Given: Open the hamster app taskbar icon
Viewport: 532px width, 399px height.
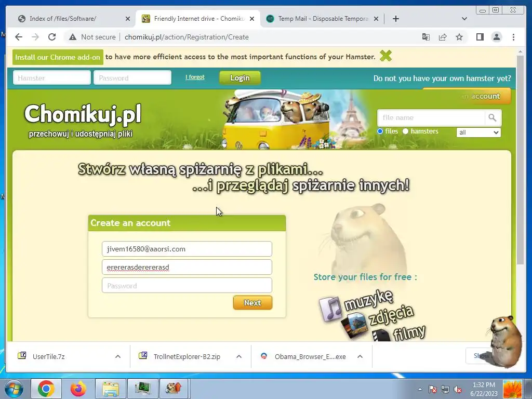Looking at the screenshot, I should [174, 389].
